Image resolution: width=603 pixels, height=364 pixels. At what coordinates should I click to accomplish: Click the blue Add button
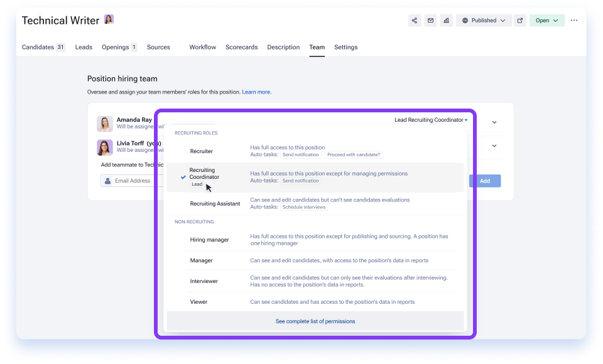tap(484, 181)
